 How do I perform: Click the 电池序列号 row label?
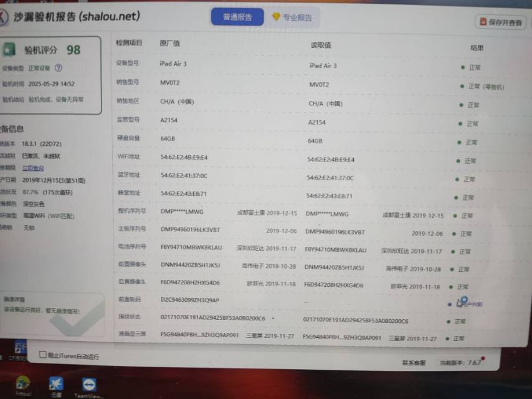(x=132, y=246)
